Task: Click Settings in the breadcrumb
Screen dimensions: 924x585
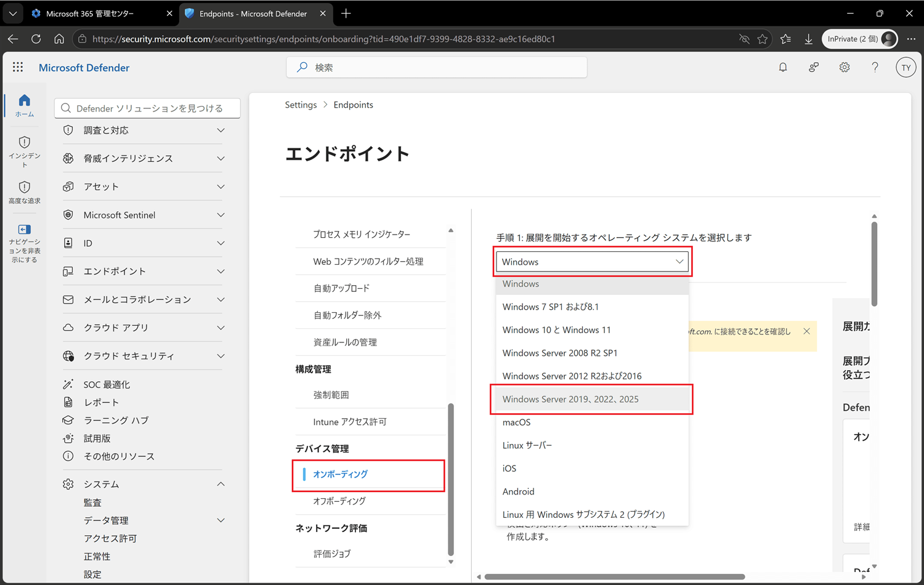Action: (301, 105)
